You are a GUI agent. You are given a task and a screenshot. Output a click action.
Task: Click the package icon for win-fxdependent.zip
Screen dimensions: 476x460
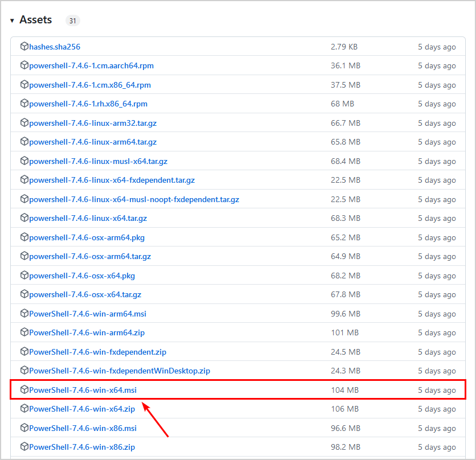(24, 351)
